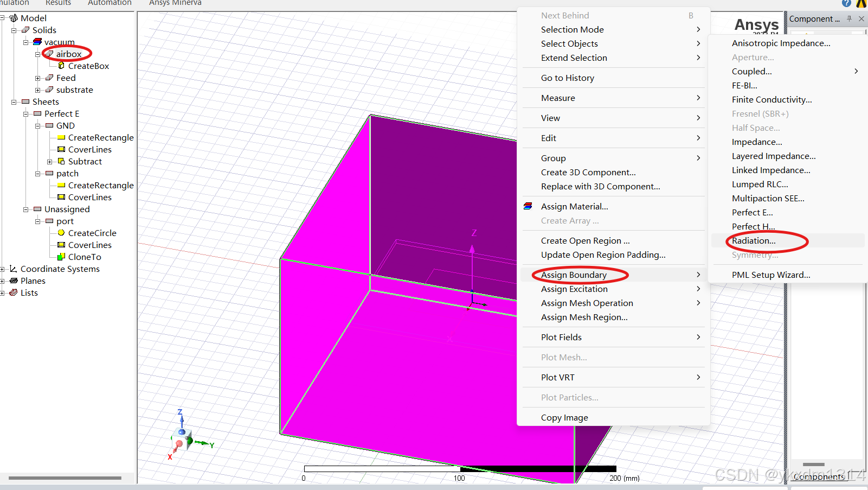Open Assign Excitation submenu

(x=613, y=289)
